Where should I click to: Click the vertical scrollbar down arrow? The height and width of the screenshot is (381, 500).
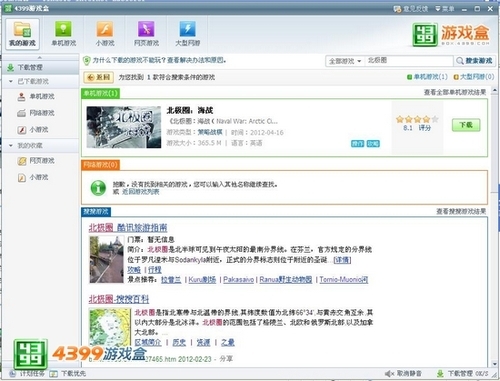(x=495, y=364)
